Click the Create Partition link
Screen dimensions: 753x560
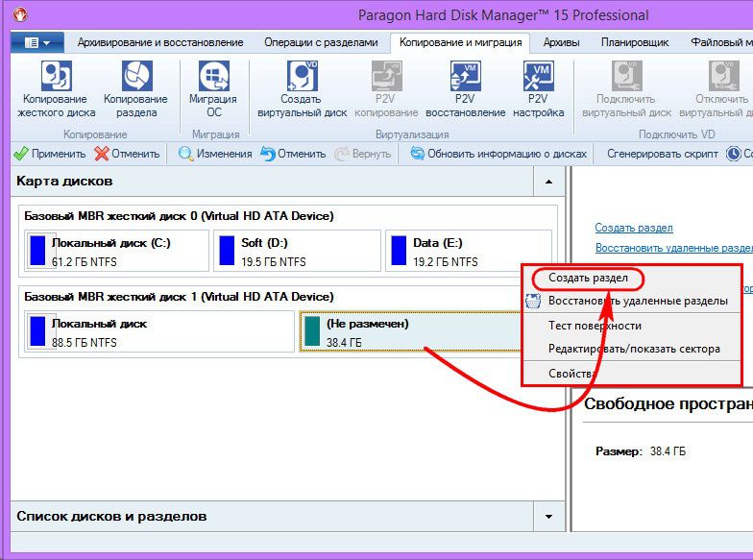coord(634,228)
